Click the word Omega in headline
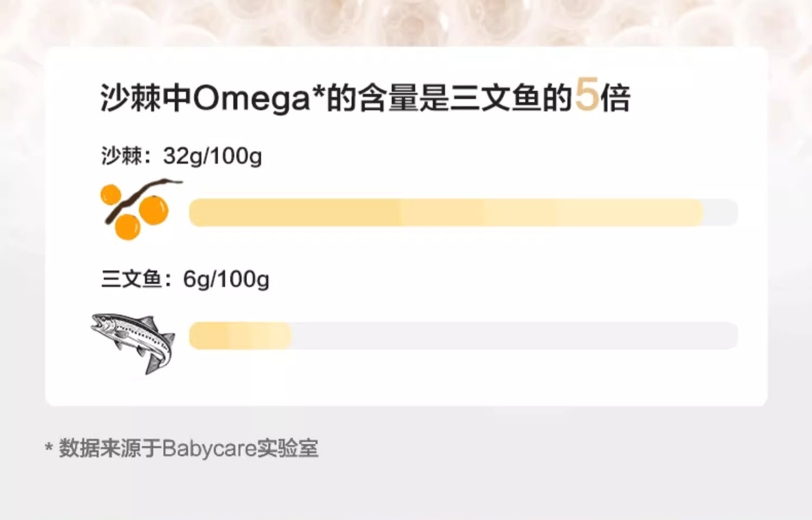 point(251,99)
